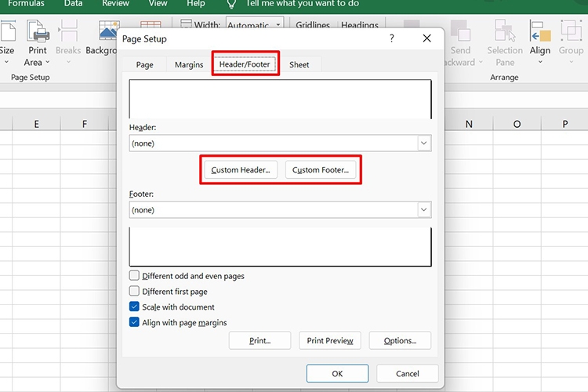Select column P header

point(564,124)
